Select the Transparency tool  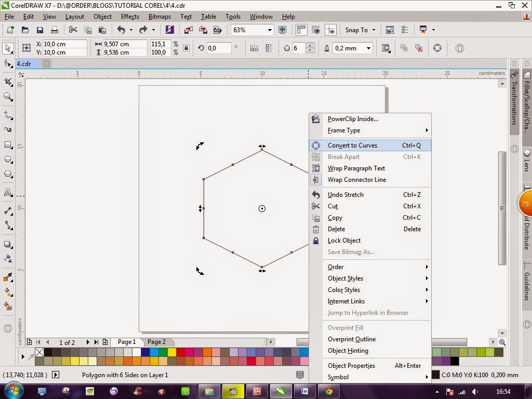8,259
